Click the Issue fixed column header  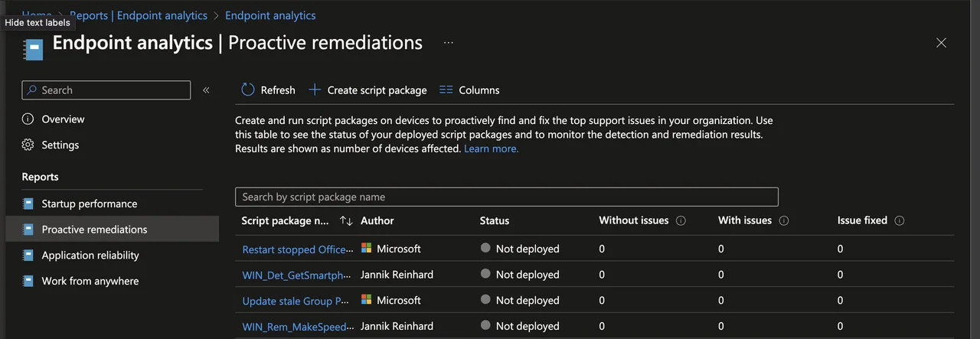(x=862, y=220)
